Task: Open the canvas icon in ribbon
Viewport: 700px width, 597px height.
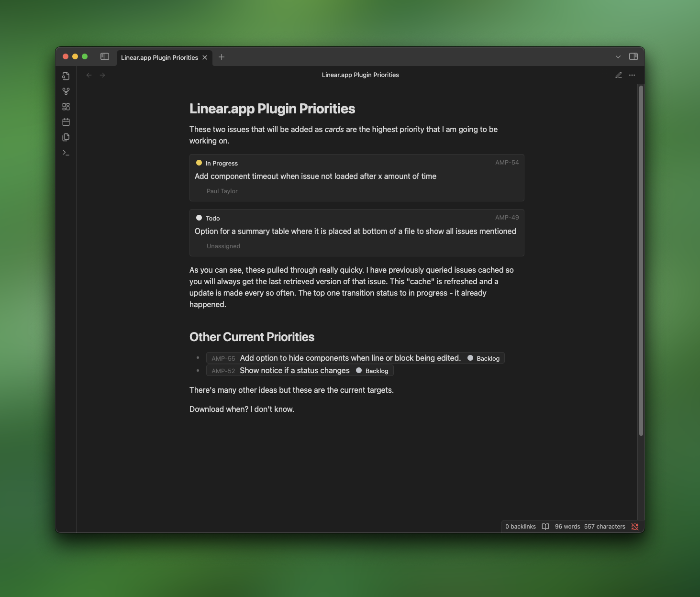Action: tap(66, 107)
